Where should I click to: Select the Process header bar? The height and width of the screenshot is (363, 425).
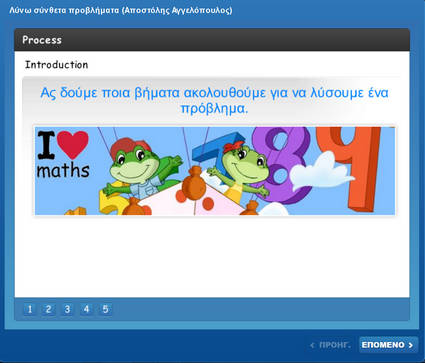click(x=212, y=40)
